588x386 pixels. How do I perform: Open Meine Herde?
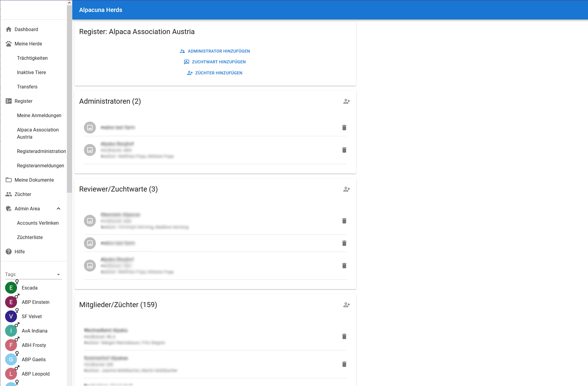point(33,44)
